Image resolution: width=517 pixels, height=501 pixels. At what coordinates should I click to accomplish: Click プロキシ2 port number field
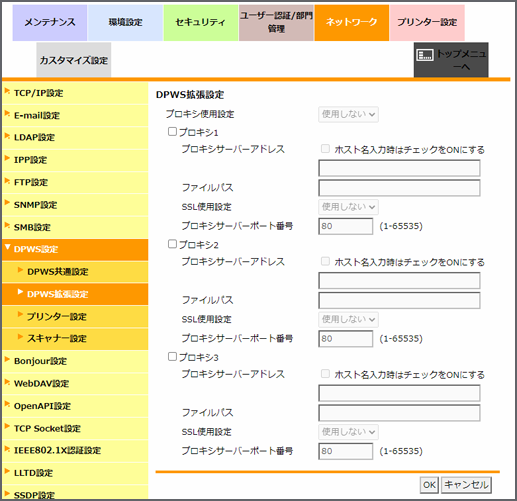point(346,339)
